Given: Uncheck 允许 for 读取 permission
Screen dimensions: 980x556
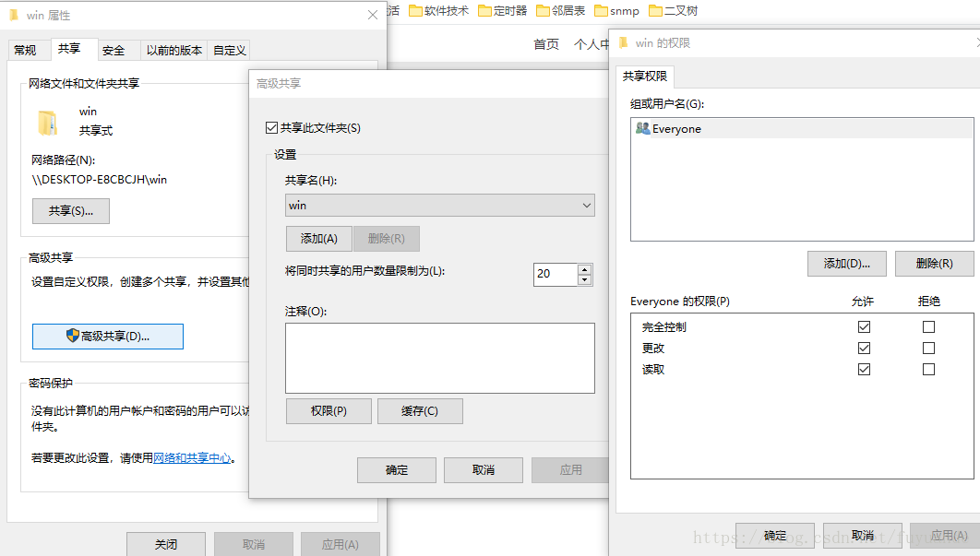Looking at the screenshot, I should pos(864,369).
